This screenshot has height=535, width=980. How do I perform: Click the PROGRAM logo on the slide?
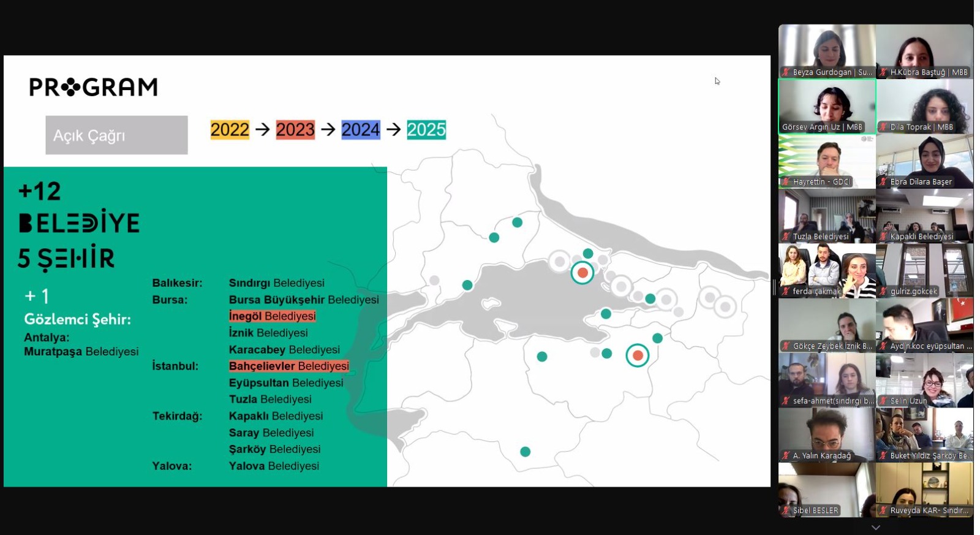click(93, 87)
